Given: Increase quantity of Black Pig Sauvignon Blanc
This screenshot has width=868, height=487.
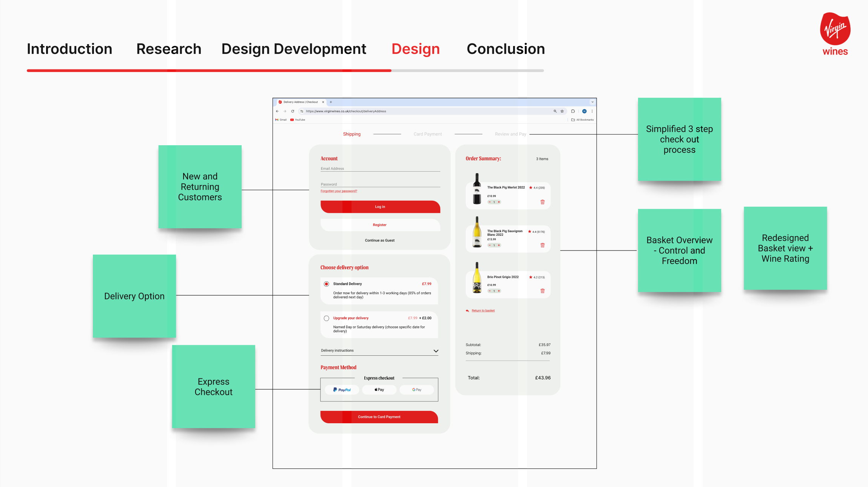Looking at the screenshot, I should [x=499, y=245].
